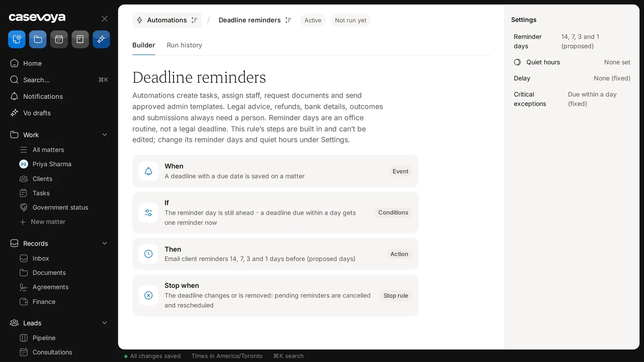Screen dimensions: 644x362
Task: Click the X circle icon on Stop when
Action: click(x=149, y=296)
